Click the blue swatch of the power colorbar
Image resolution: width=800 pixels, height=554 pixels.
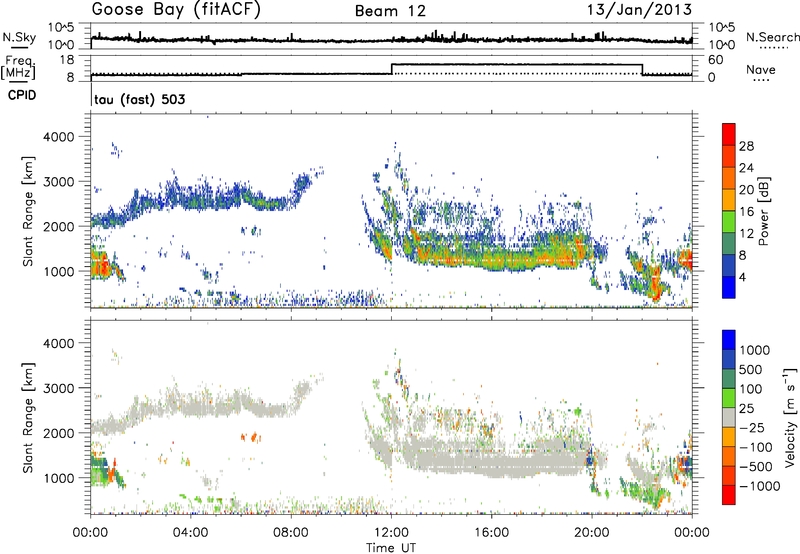729,287
